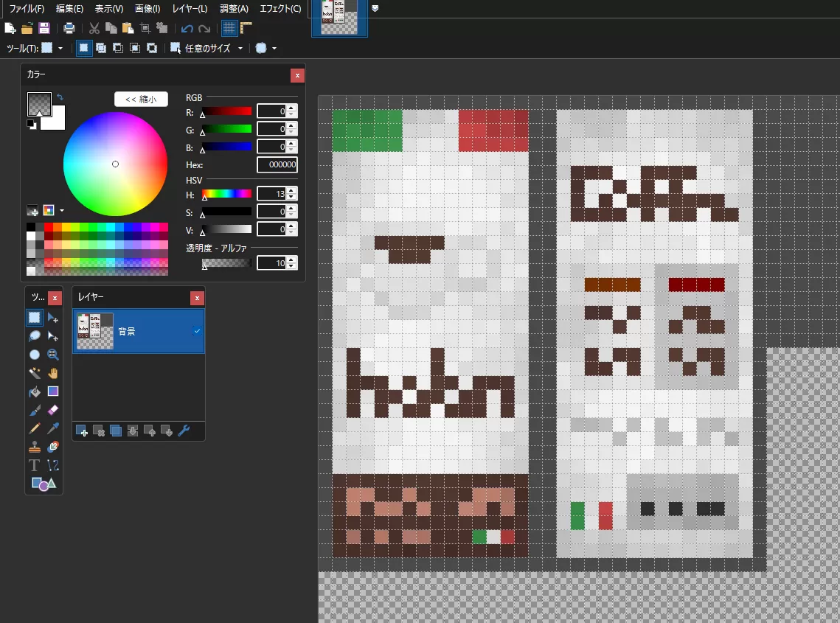
Task: Open the palette options dropdown arrow
Action: (x=62, y=211)
